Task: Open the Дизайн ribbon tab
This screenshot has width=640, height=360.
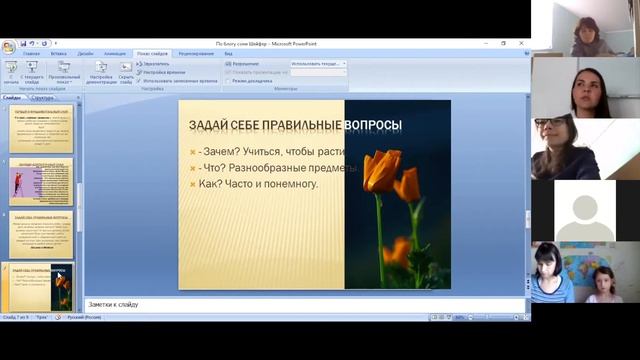Action: pyautogui.click(x=85, y=53)
